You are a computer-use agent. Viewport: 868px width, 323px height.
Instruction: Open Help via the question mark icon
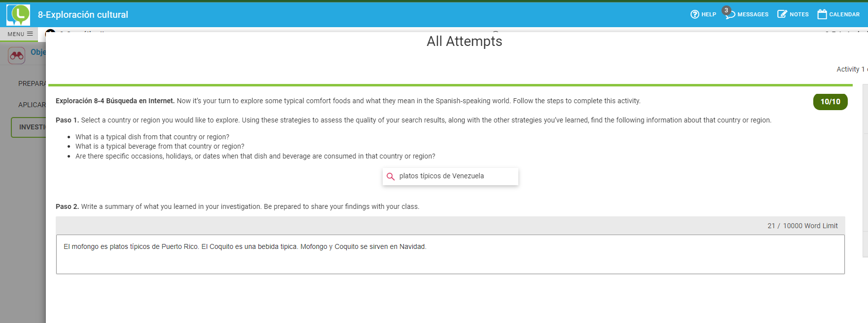pos(695,14)
